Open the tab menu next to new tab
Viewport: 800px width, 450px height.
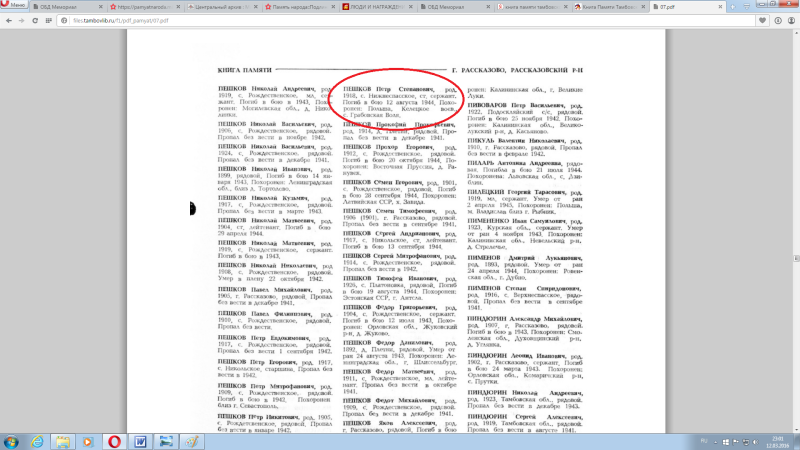(x=746, y=7)
